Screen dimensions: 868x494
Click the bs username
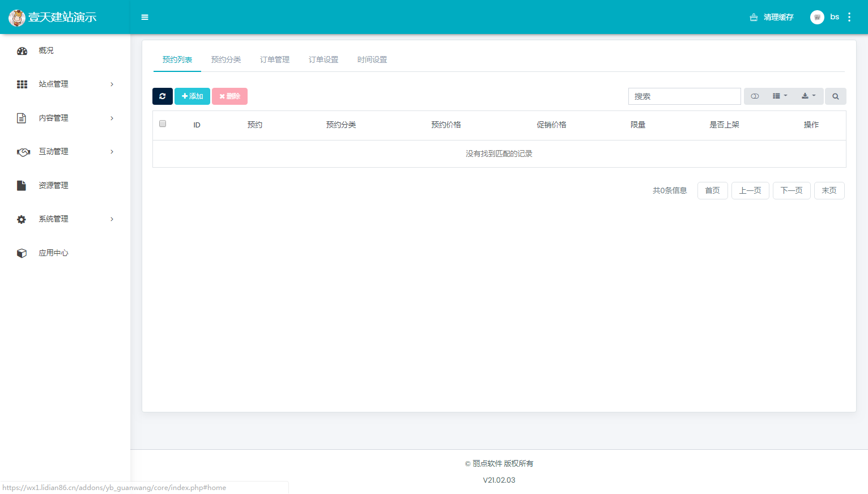tap(835, 17)
